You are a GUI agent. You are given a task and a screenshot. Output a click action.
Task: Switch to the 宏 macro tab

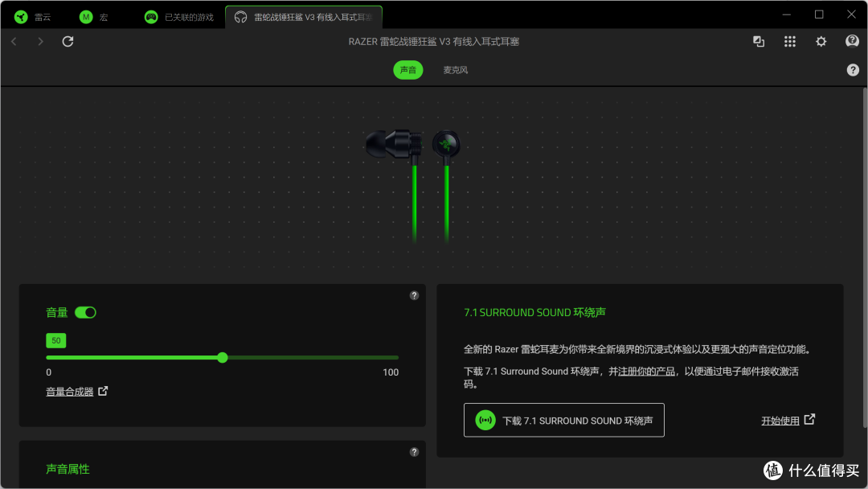(93, 17)
